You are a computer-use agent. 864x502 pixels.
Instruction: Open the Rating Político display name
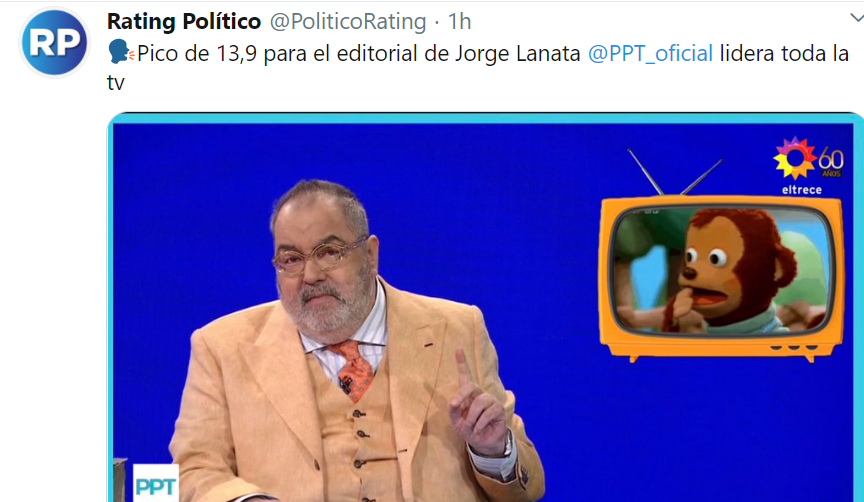click(x=183, y=21)
